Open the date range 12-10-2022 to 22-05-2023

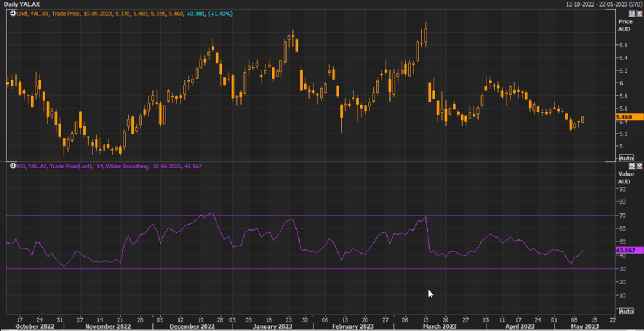tap(603, 4)
